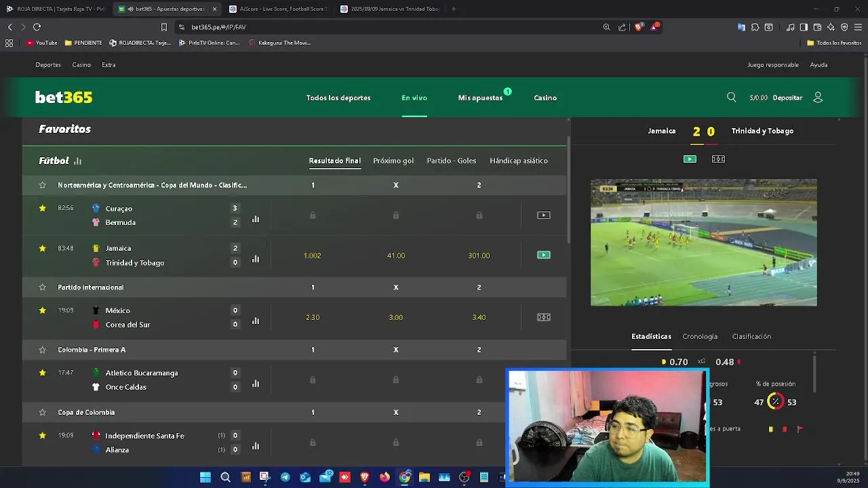The height and width of the screenshot is (488, 868).
Task: Open the Estadísticas tab
Action: [x=651, y=336]
